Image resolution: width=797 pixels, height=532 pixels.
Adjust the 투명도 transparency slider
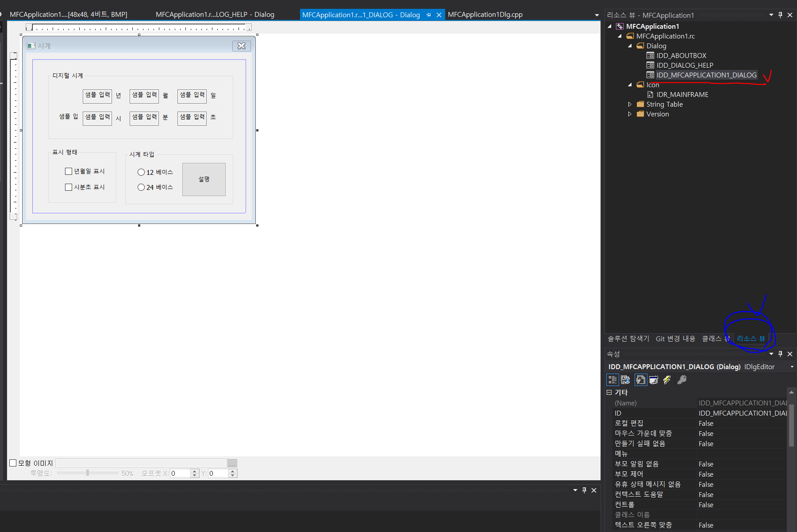88,473
